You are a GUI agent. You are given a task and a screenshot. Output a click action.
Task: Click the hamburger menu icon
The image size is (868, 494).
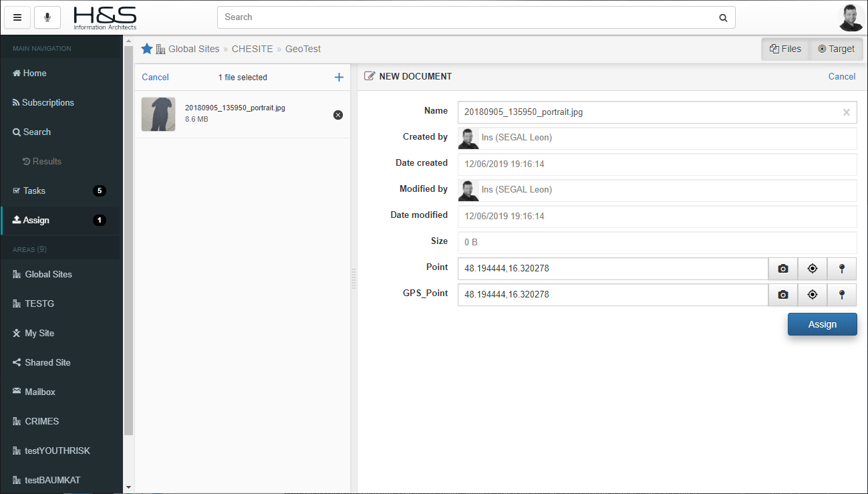[x=17, y=17]
